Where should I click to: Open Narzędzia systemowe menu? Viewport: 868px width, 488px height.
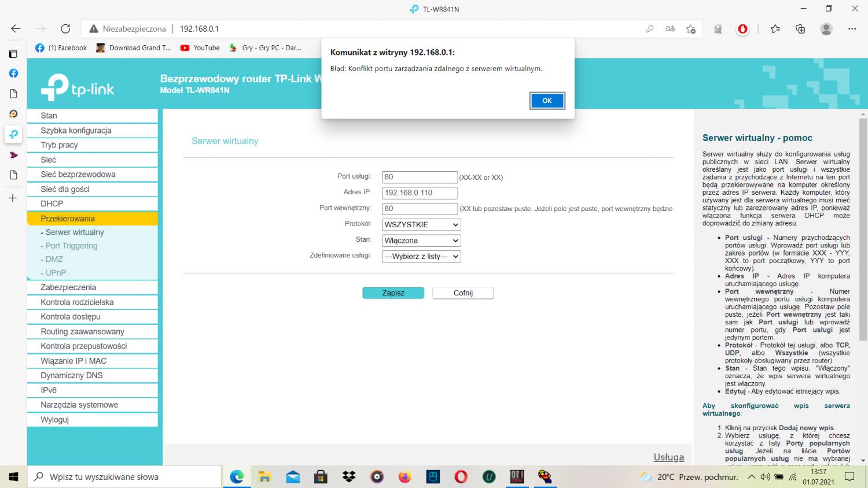(79, 405)
